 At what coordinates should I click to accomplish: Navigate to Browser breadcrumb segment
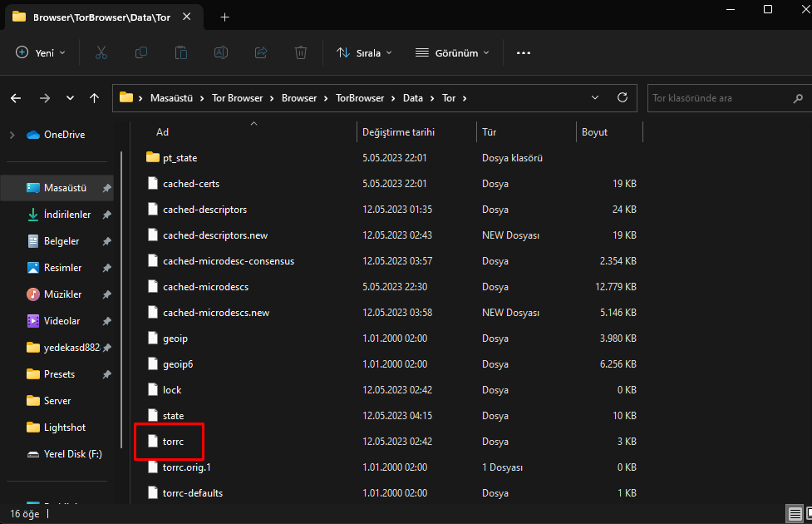[x=299, y=98]
